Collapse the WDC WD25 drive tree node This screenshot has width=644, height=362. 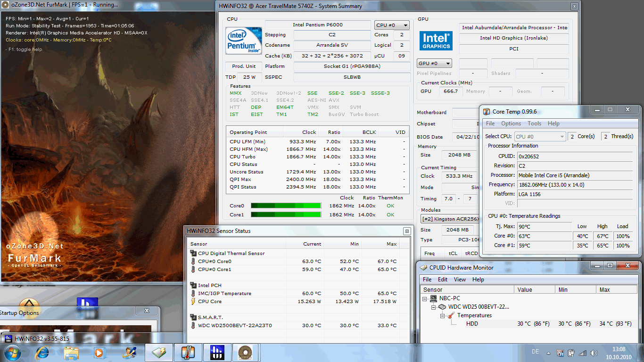[x=434, y=307]
